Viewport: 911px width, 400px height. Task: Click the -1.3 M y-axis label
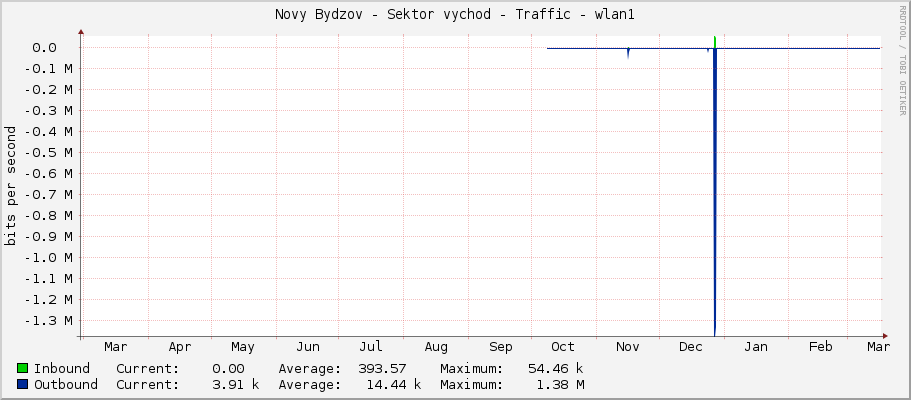[x=48, y=320]
